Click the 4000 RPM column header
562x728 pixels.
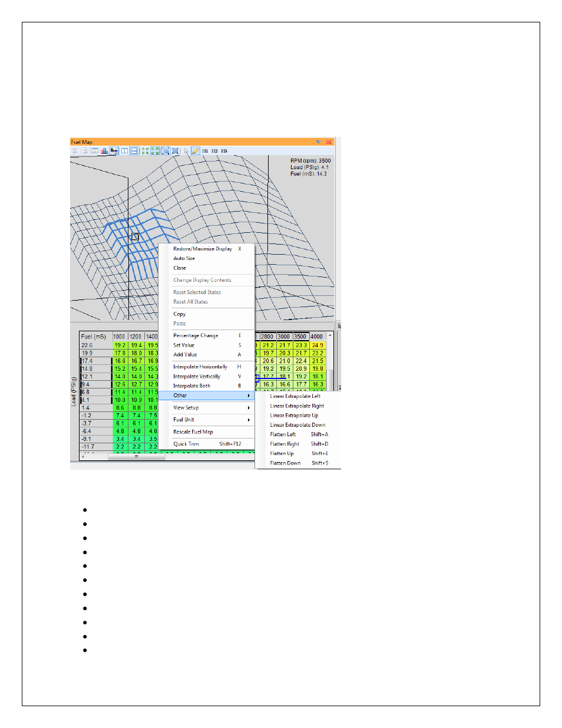[x=318, y=337]
